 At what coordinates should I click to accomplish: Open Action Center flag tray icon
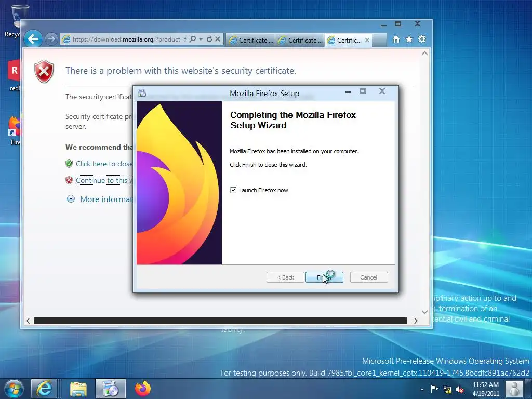(x=435, y=389)
